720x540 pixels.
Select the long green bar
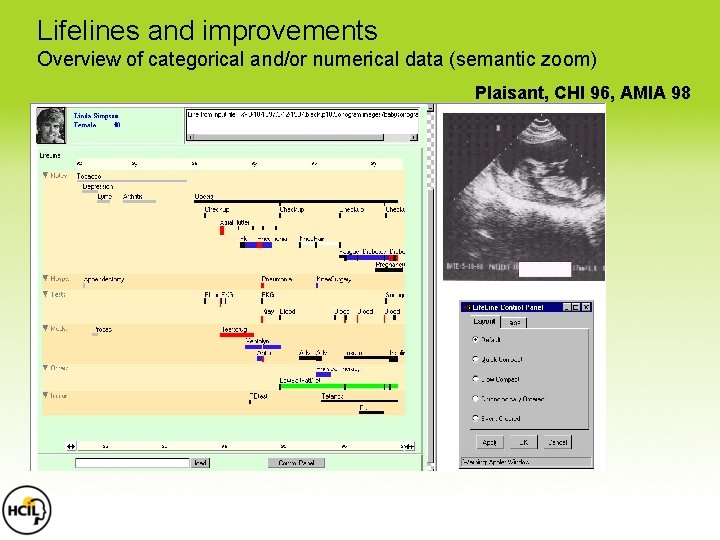pos(339,386)
